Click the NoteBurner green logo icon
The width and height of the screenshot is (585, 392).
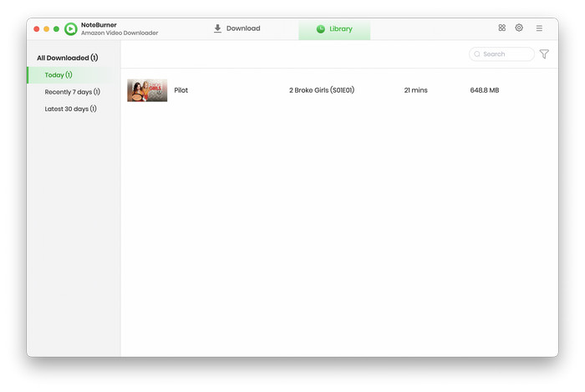[71, 28]
